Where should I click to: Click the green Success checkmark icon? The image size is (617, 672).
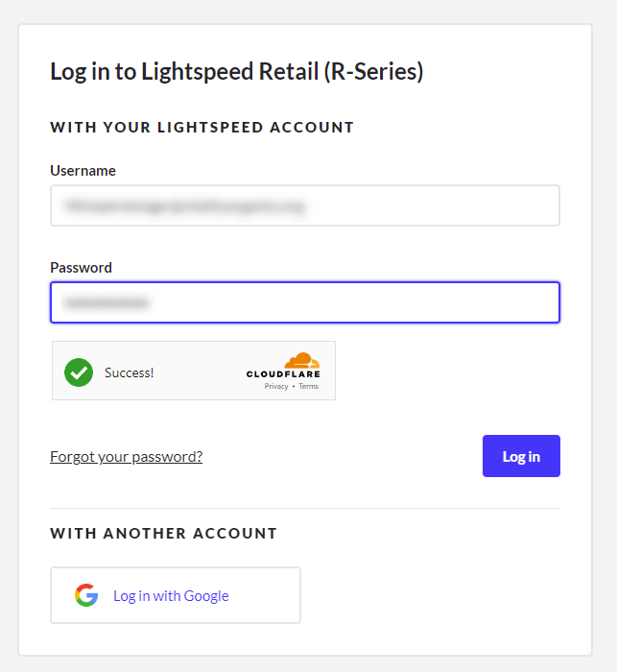pyautogui.click(x=79, y=372)
